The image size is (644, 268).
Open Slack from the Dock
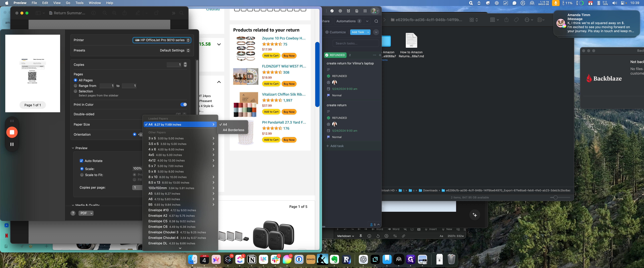point(275,259)
